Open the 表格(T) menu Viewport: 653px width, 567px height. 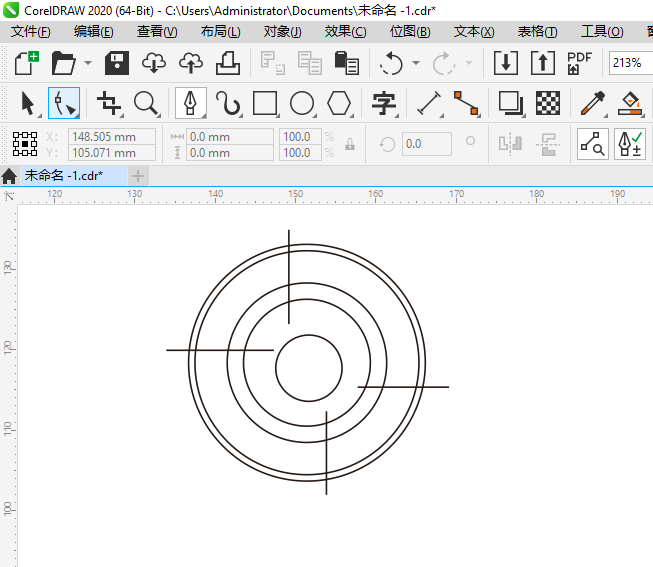[x=537, y=32]
